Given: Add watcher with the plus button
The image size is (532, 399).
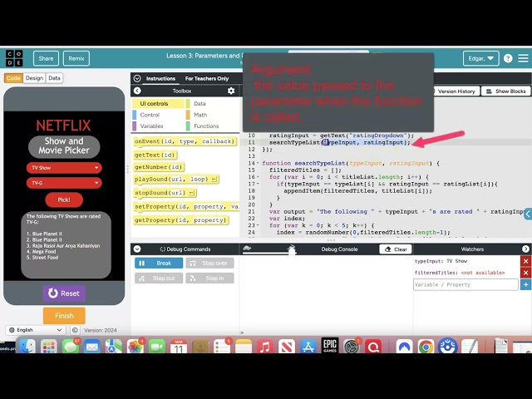Looking at the screenshot, I should tap(525, 284).
